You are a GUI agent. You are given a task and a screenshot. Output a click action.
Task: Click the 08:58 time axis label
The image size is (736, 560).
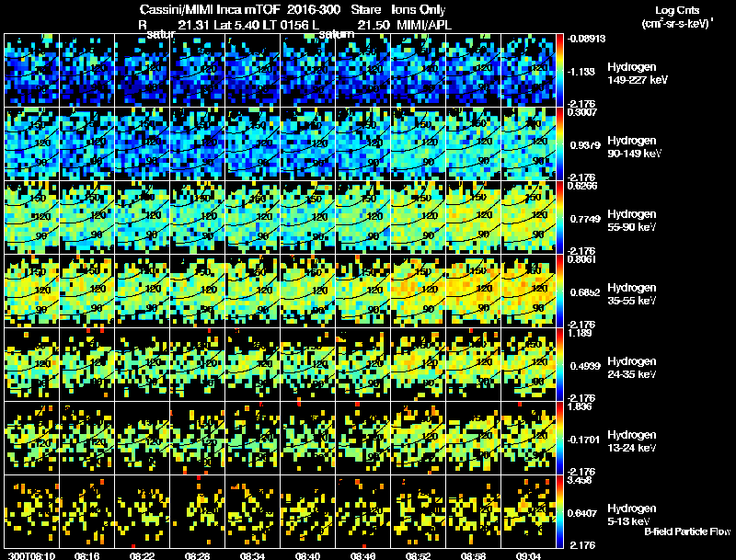tap(473, 555)
